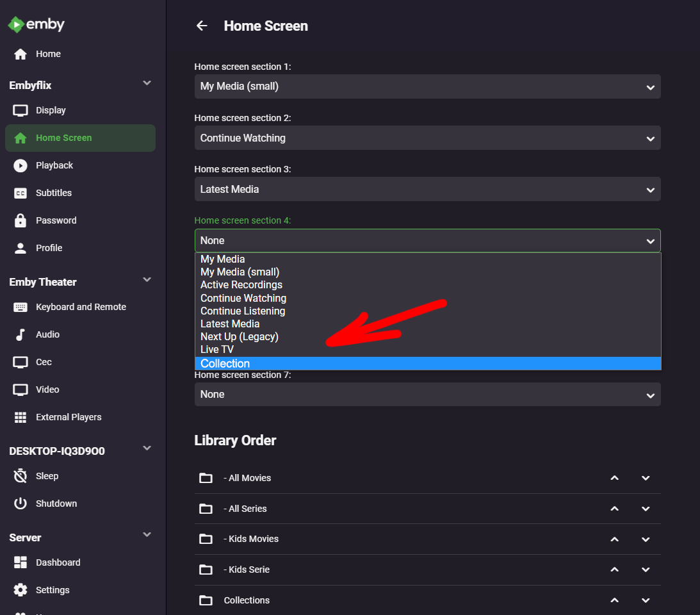This screenshot has height=615, width=700.
Task: Go to the Dashboard page
Action: point(58,562)
